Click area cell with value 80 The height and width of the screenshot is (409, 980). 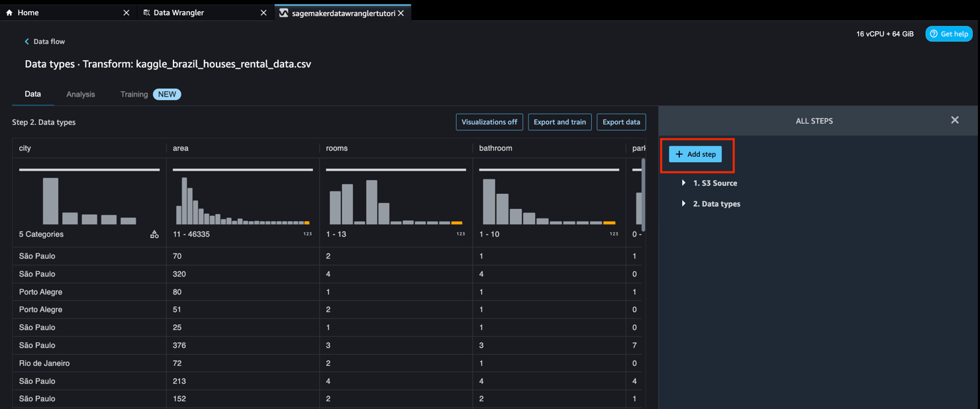(x=242, y=292)
